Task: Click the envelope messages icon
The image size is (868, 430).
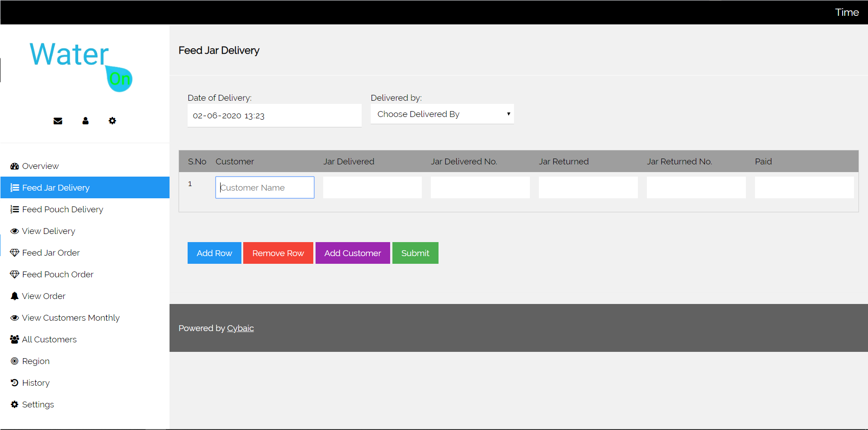Action: pyautogui.click(x=58, y=121)
